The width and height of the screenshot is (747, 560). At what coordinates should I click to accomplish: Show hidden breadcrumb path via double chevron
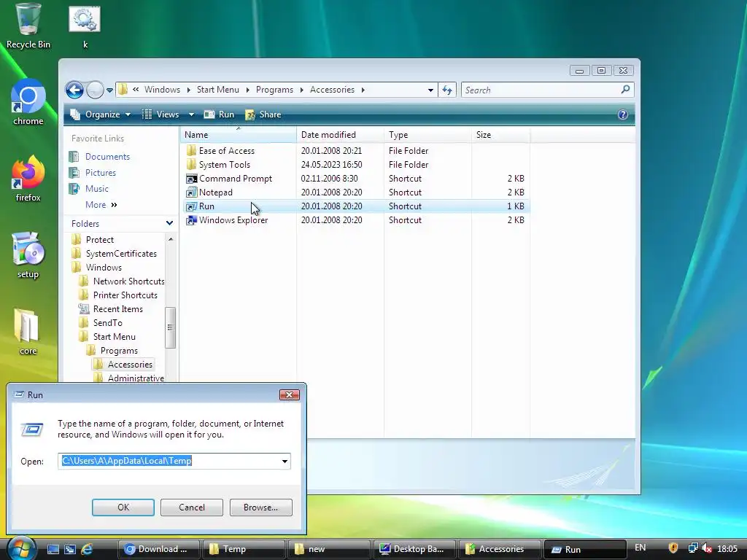click(x=136, y=90)
